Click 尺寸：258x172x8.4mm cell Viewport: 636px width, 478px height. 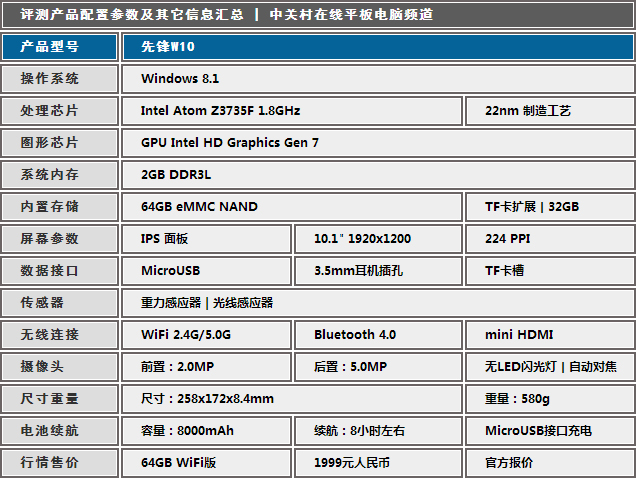click(292, 399)
